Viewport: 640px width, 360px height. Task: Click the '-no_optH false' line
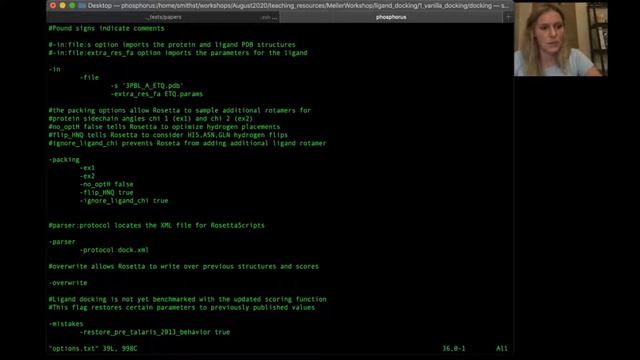[107, 184]
